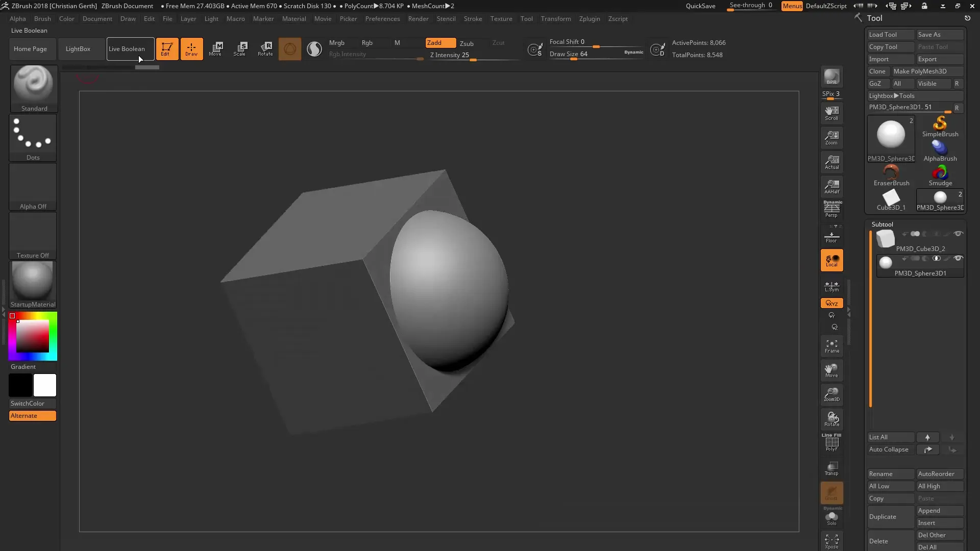Toggle the Menus button in title bar
Screen dimensions: 980x551
792,6
